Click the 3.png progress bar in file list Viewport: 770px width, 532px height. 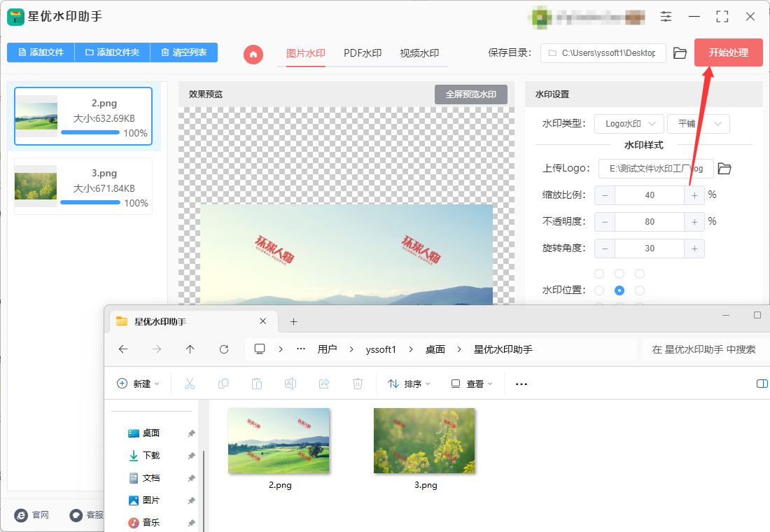click(x=90, y=202)
